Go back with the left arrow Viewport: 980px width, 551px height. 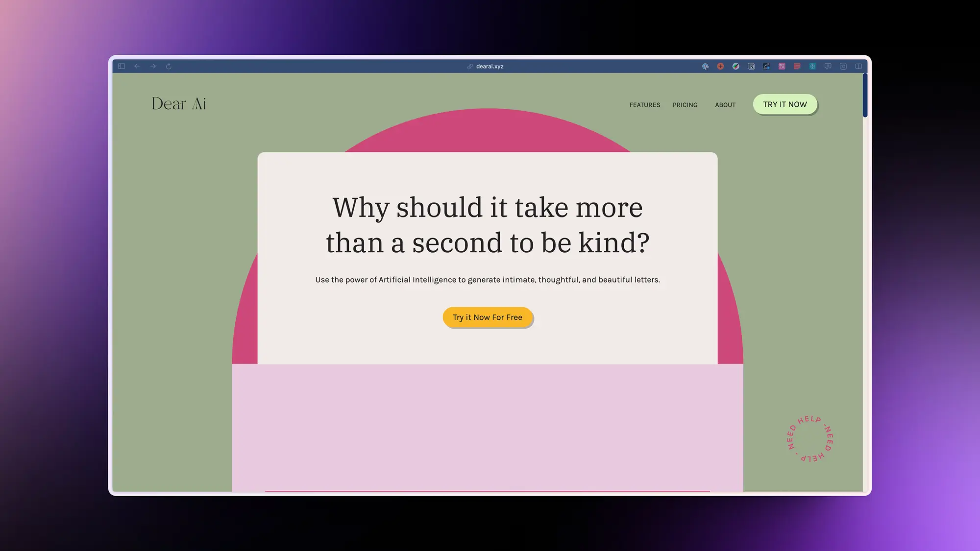[x=137, y=66]
